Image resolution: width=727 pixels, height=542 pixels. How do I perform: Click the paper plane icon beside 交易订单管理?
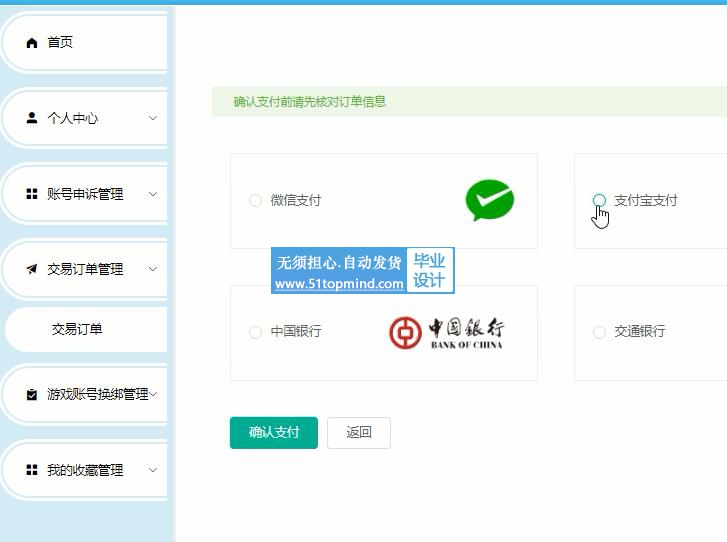click(32, 269)
